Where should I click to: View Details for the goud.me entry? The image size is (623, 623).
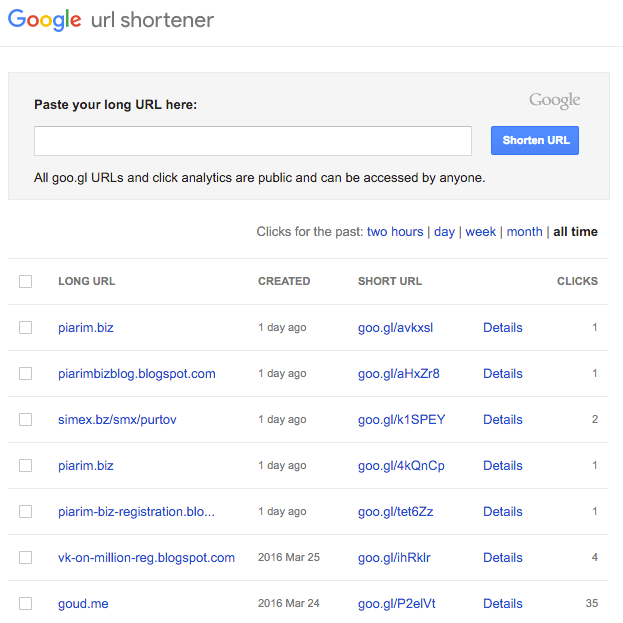[x=502, y=604]
